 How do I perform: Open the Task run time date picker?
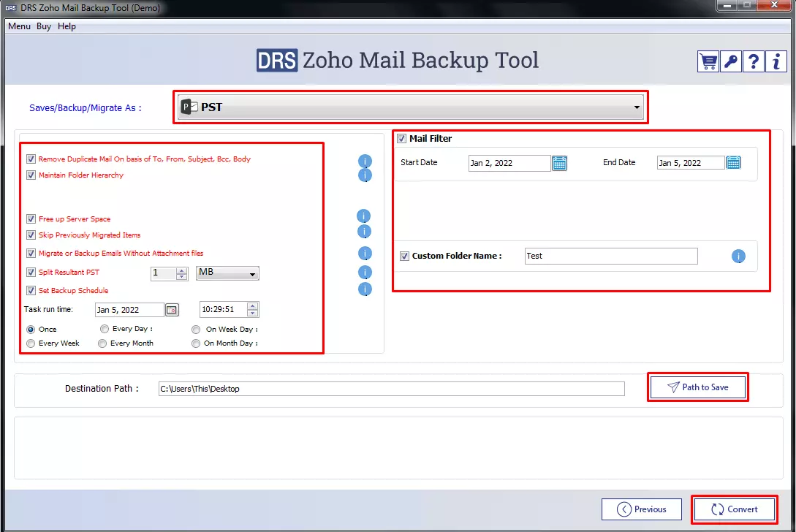tap(172, 310)
